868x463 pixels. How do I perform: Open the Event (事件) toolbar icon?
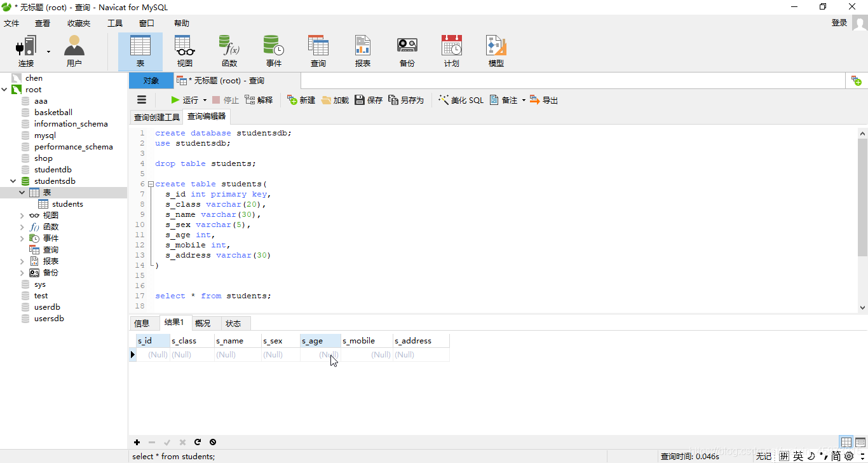[274, 52]
